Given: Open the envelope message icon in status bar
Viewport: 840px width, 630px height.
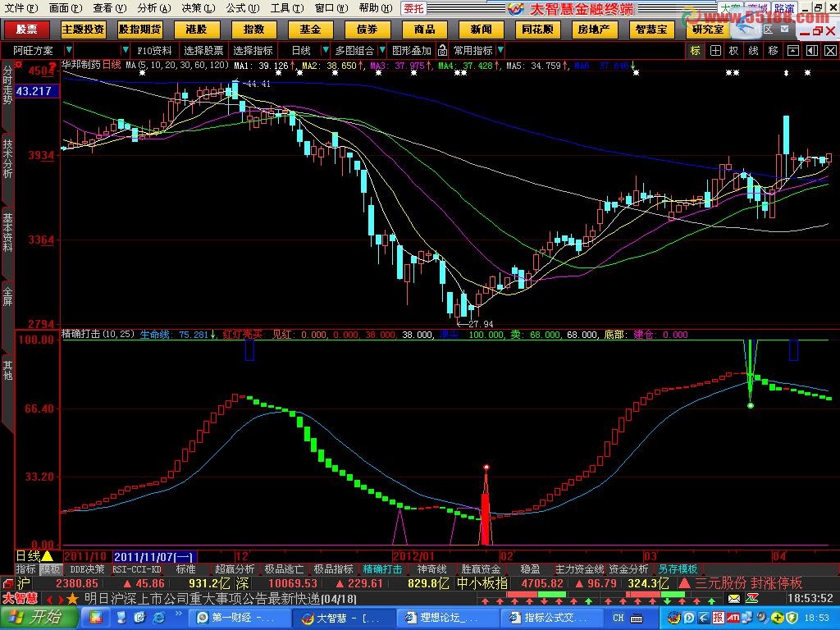Looking at the screenshot, I should click(x=734, y=598).
